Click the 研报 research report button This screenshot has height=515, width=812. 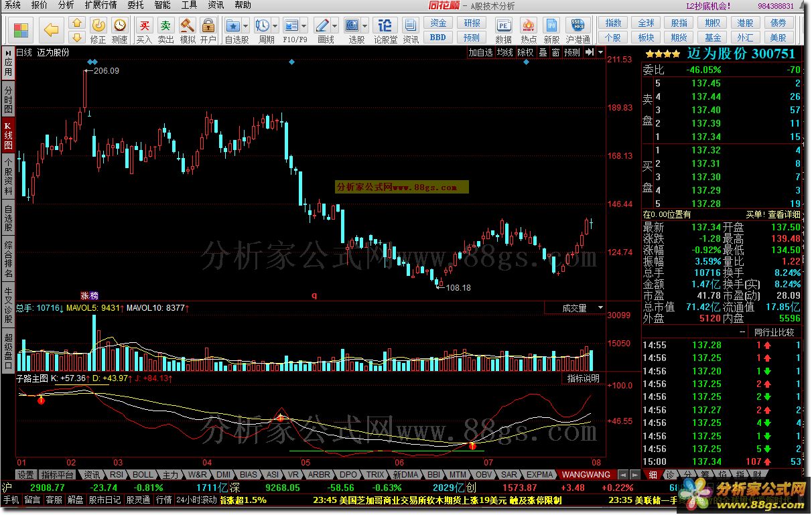pyautogui.click(x=472, y=23)
